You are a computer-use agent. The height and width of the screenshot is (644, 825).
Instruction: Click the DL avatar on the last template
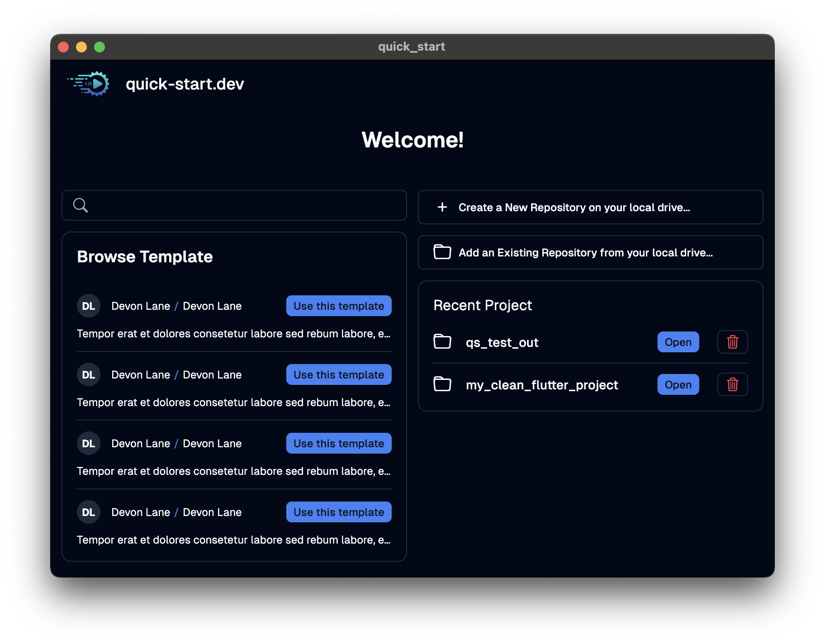pos(88,512)
